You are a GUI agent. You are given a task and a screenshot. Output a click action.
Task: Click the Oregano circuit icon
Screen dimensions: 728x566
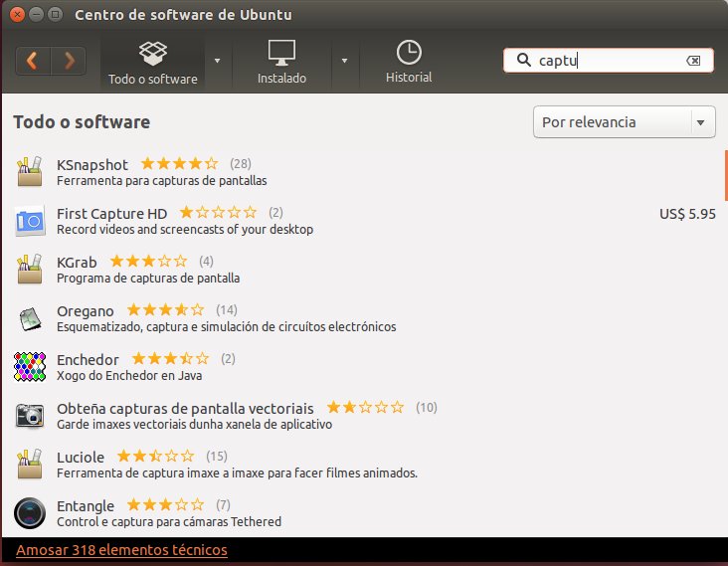[30, 318]
